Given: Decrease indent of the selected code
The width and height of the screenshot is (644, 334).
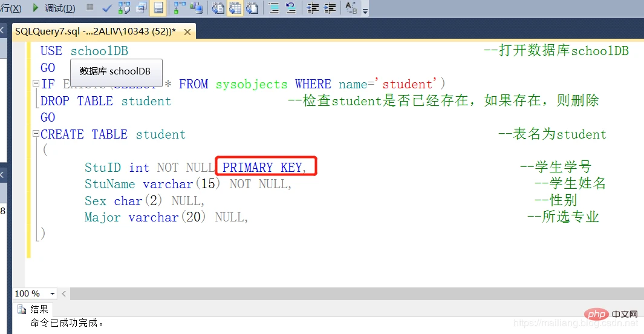Looking at the screenshot, I should 313,8.
